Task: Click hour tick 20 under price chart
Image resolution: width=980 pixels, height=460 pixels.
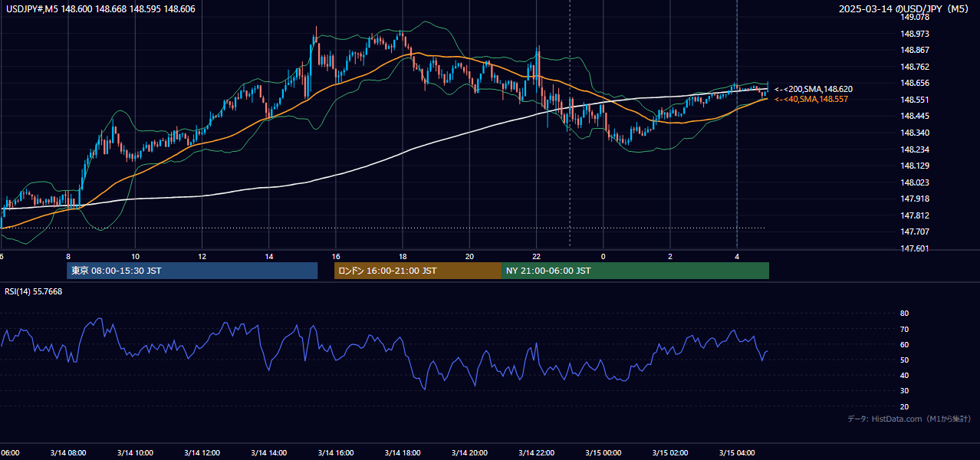Action: point(470,256)
